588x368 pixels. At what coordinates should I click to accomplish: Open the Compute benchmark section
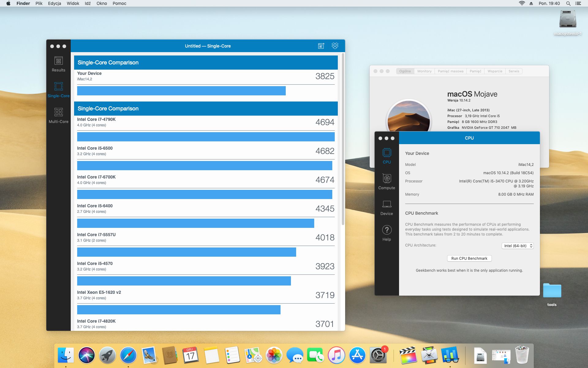[x=386, y=182]
